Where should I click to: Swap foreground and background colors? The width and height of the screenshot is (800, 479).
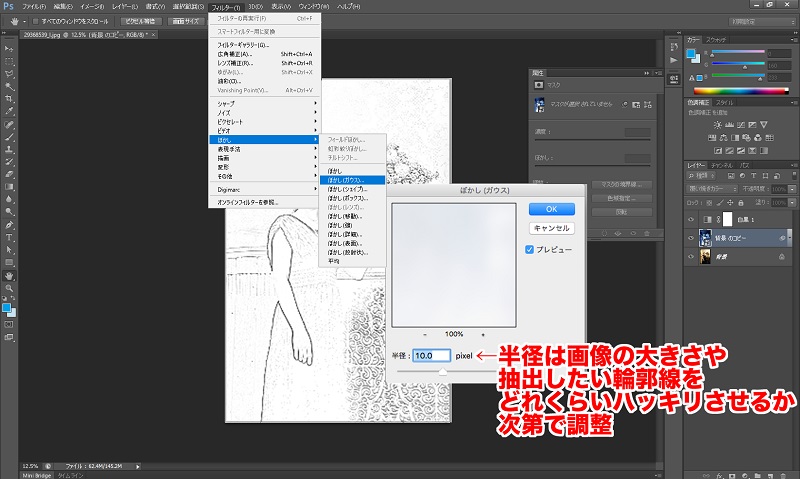(x=13, y=298)
